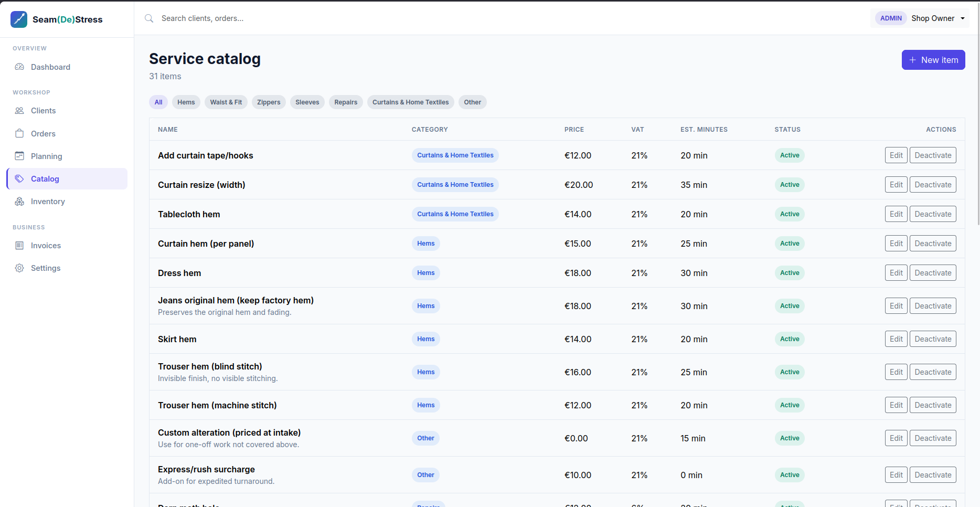Click the €20.00 price cell
The height and width of the screenshot is (507, 980).
click(x=579, y=185)
